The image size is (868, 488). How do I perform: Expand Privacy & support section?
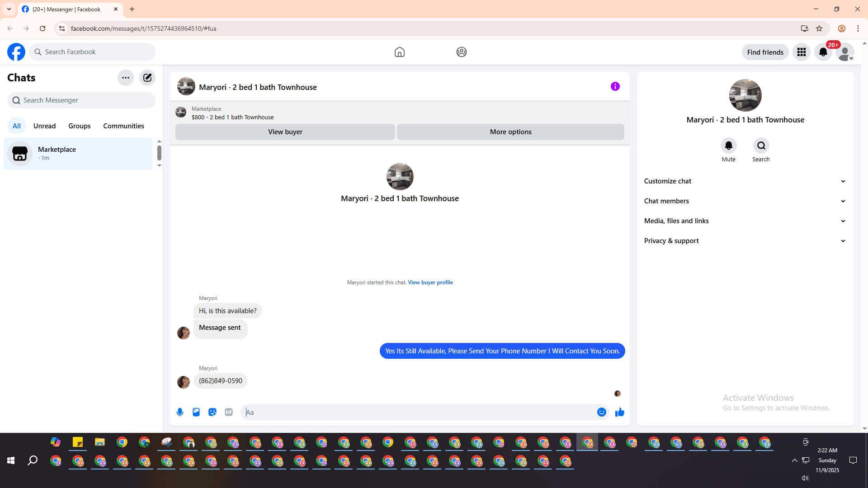point(745,241)
